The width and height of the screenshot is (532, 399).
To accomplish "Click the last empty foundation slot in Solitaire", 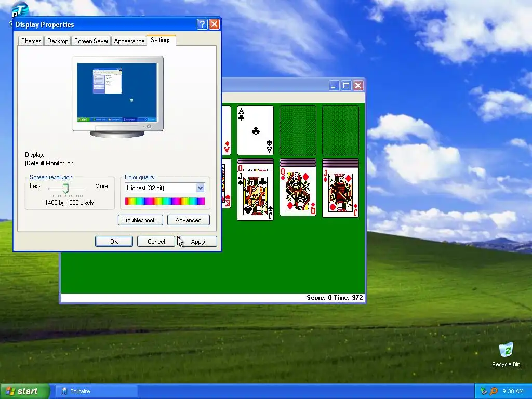I will point(341,130).
